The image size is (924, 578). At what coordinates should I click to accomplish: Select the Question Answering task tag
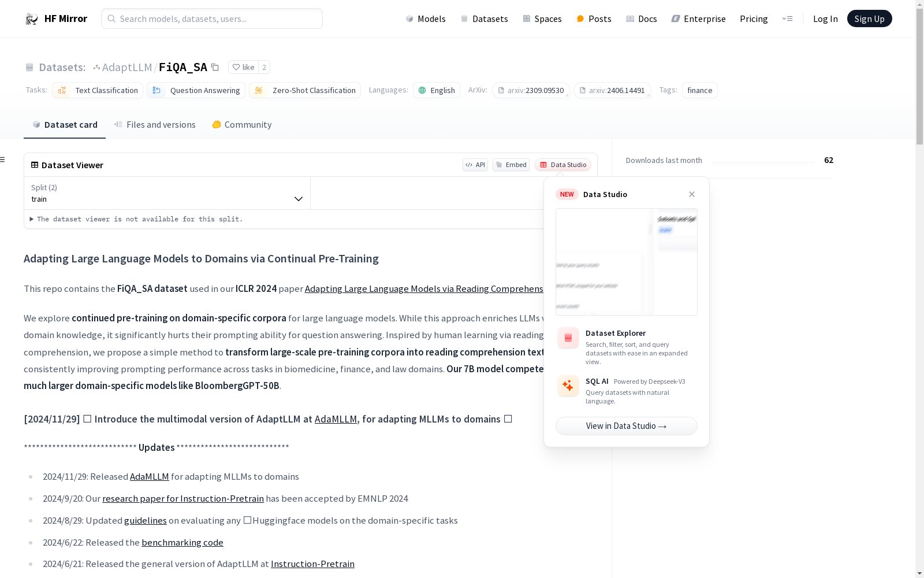pos(196,90)
